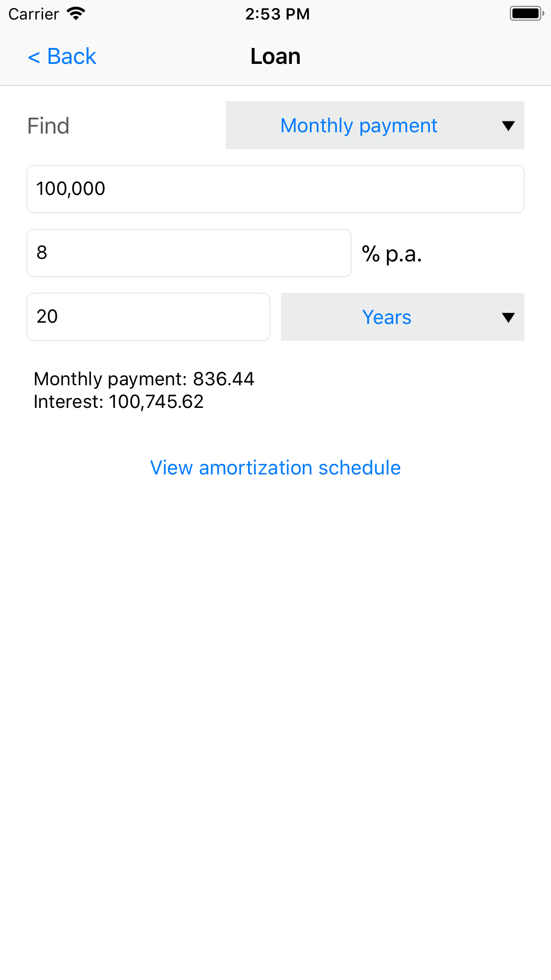The image size is (551, 980).
Task: Click the Wi-Fi signal icon
Action: pos(75,13)
